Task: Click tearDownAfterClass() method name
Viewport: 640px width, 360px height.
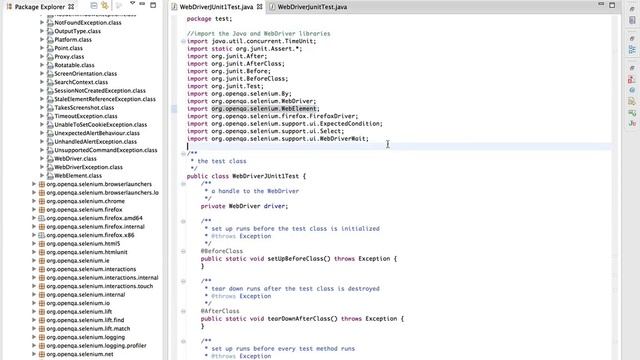Action: 302,319
